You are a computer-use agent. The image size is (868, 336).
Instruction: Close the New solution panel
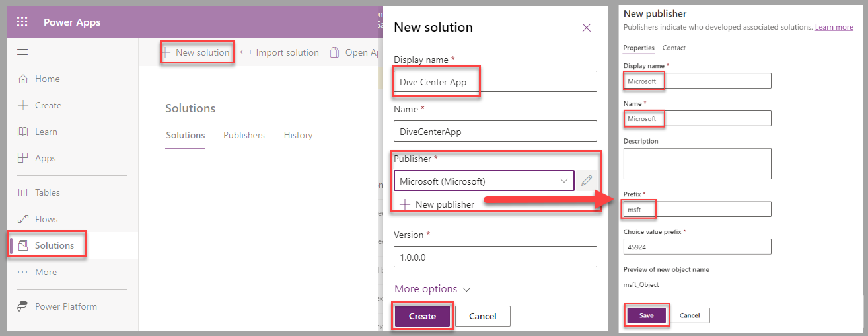tap(586, 28)
